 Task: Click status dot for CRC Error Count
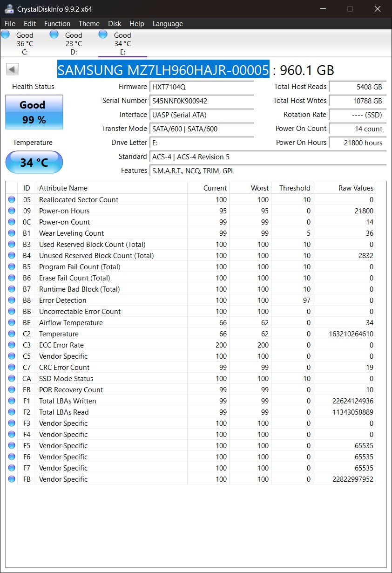coord(12,368)
